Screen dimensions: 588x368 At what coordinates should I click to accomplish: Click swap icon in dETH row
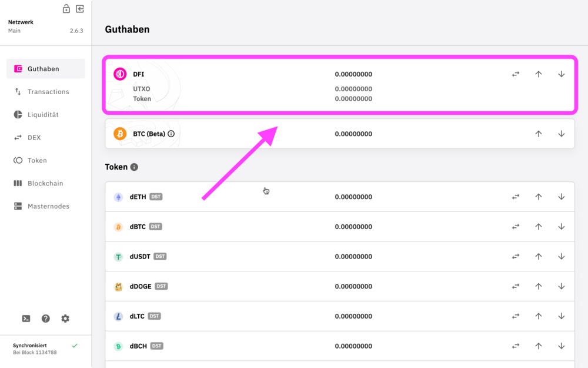click(x=516, y=197)
